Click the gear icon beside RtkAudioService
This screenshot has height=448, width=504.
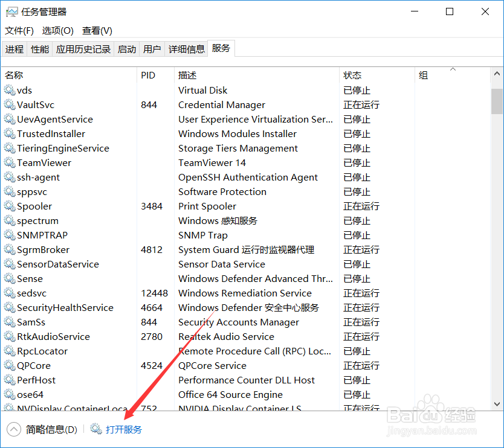(x=10, y=336)
